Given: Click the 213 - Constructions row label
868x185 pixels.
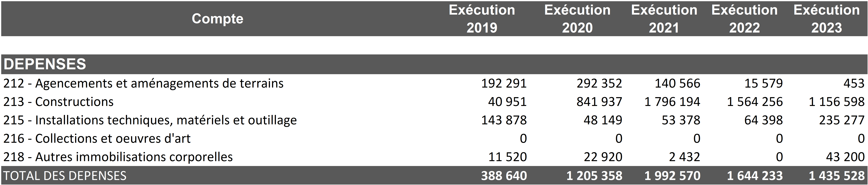Looking at the screenshot, I should (59, 102).
